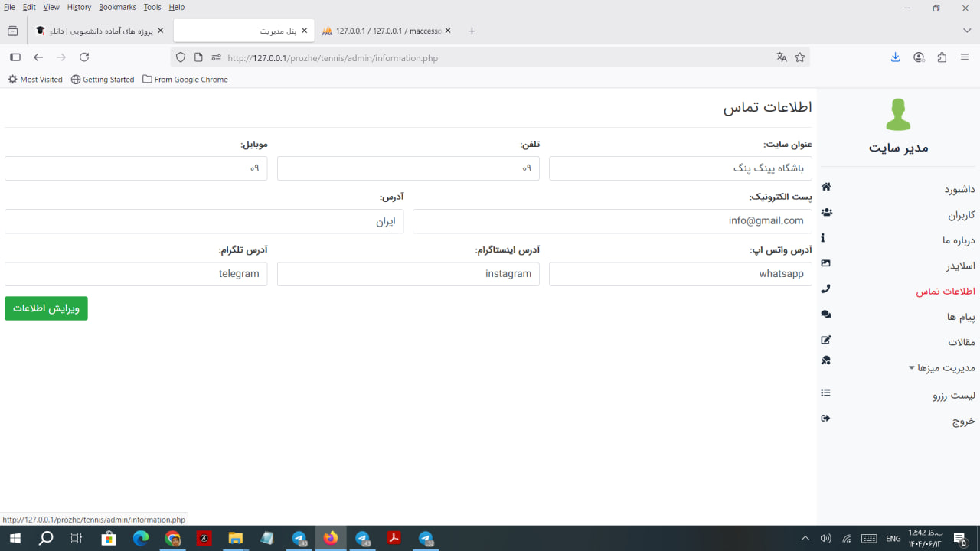The image size is (980, 551).
Task: Click the reservation list icon in sidebar
Action: click(825, 393)
